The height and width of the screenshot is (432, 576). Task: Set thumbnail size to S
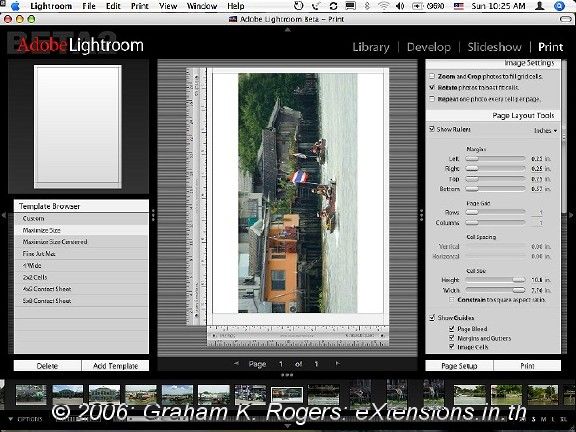point(534,419)
